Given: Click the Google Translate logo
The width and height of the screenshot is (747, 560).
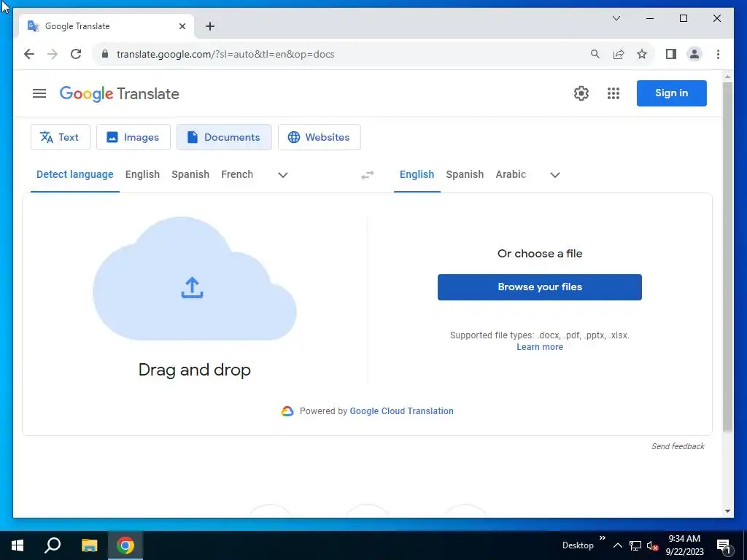Looking at the screenshot, I should coord(119,94).
